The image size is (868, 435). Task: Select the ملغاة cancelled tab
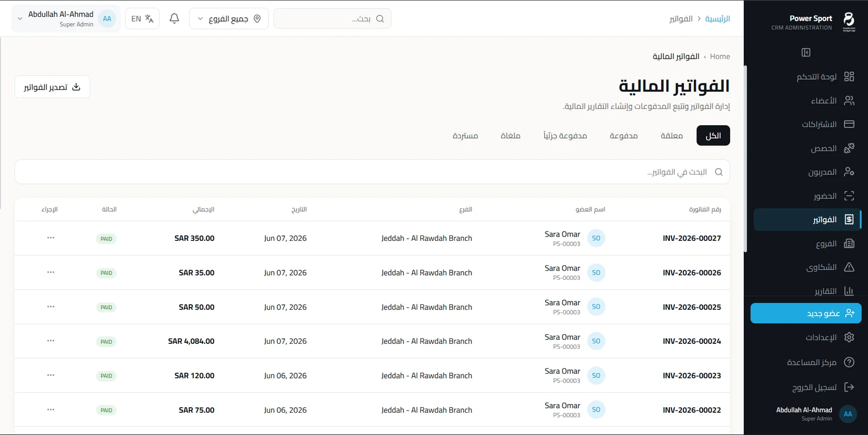click(x=510, y=136)
